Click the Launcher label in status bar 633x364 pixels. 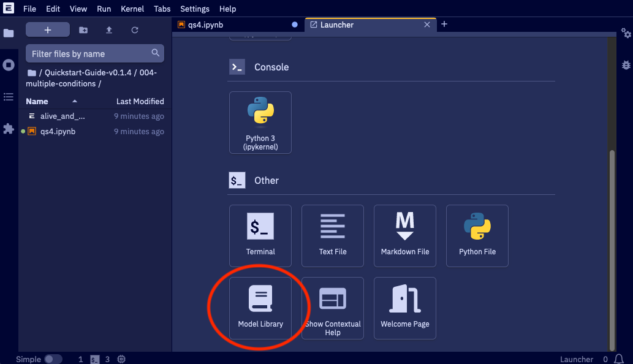click(576, 359)
